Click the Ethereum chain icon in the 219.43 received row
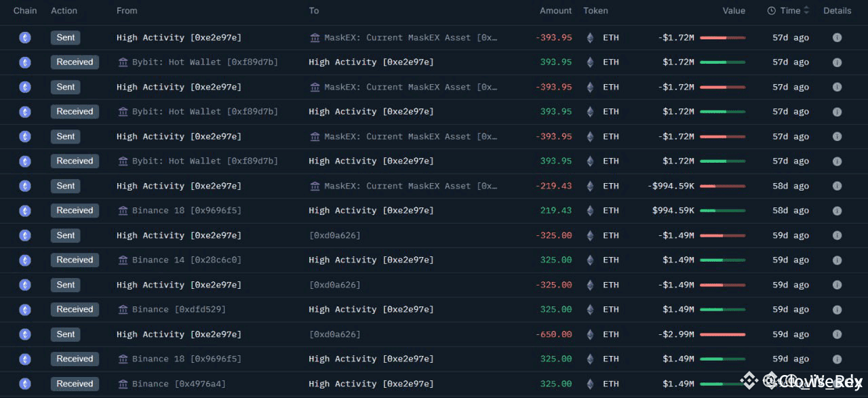The height and width of the screenshot is (398, 868). coord(25,210)
